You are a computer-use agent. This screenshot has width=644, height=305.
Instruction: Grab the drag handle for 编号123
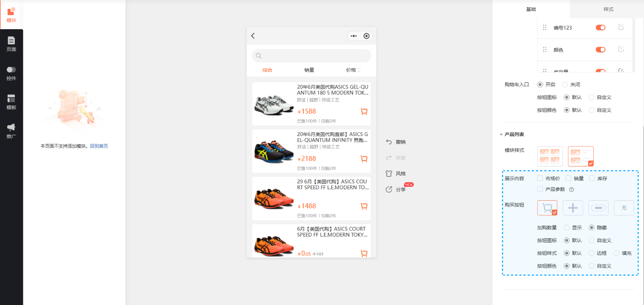[545, 27]
